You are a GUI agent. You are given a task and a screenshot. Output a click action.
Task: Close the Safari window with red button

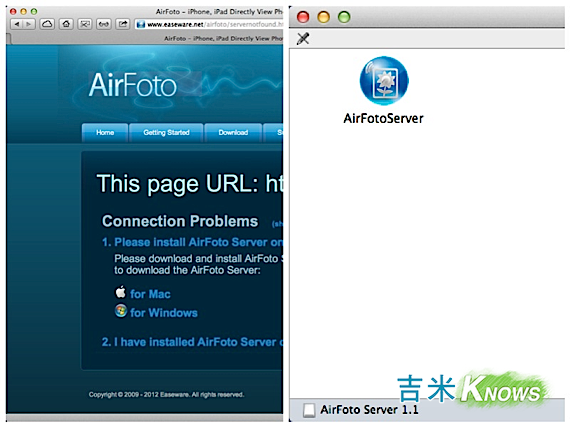pyautogui.click(x=13, y=12)
